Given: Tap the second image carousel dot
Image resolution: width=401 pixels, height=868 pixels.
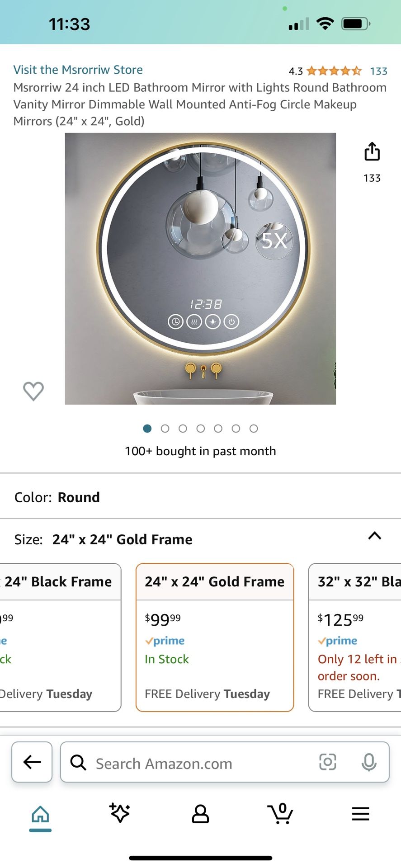Looking at the screenshot, I should pyautogui.click(x=165, y=428).
